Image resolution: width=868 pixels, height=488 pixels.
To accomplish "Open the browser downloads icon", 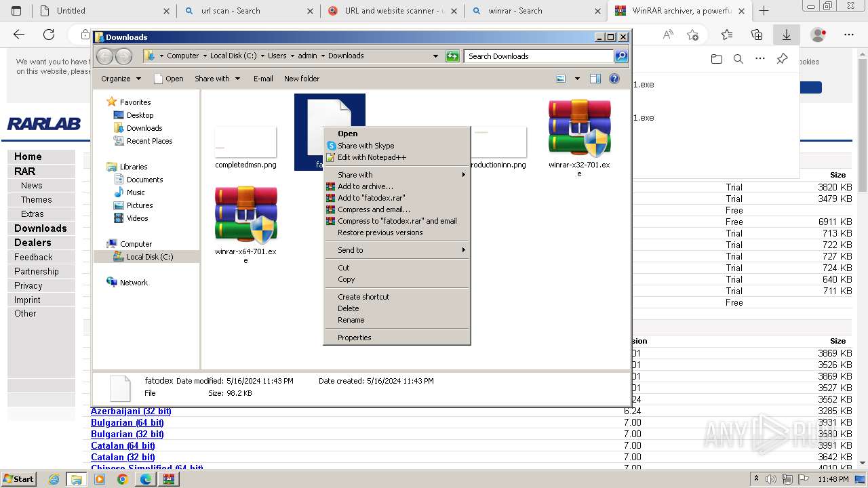I will [x=787, y=35].
